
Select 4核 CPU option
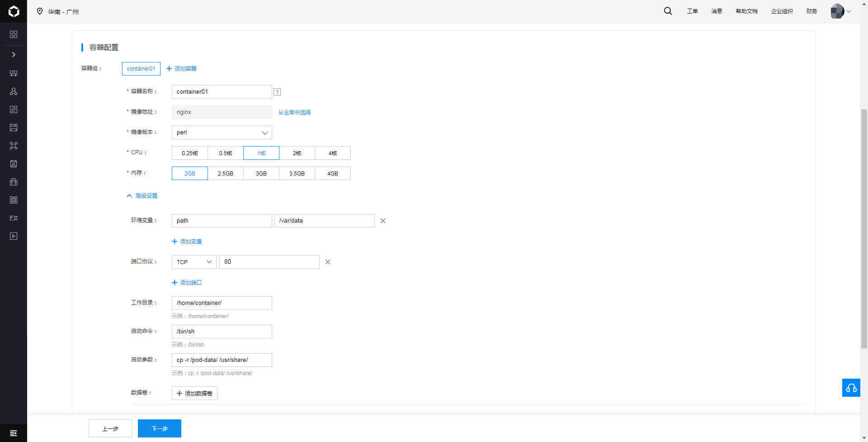[333, 153]
